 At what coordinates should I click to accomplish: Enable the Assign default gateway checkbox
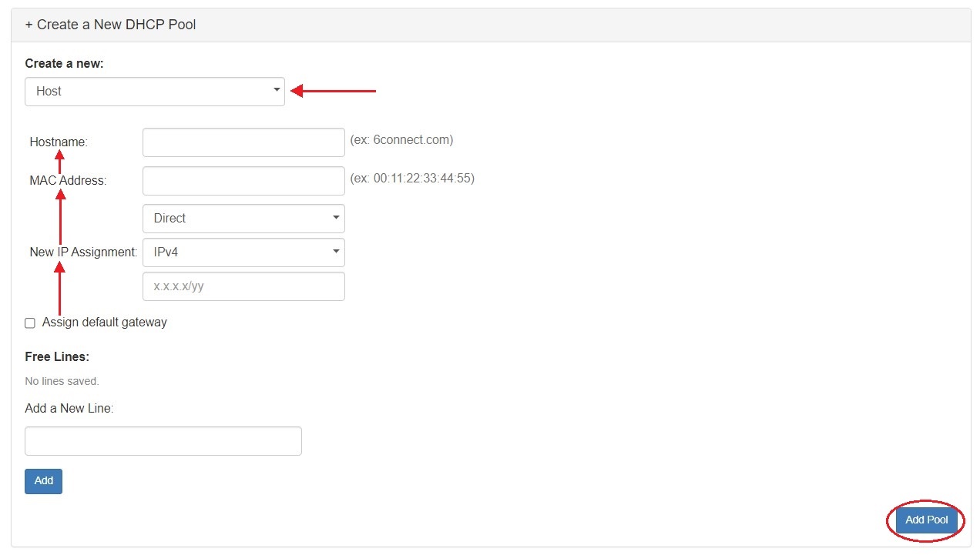click(30, 323)
